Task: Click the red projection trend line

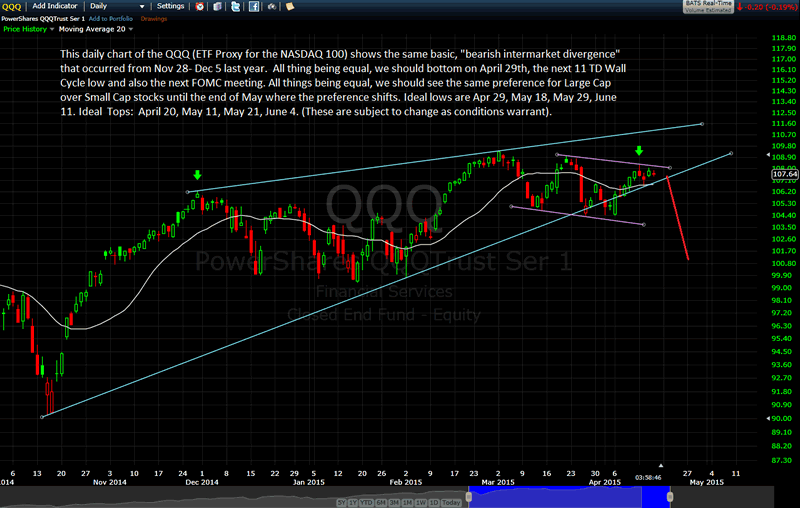Action: click(678, 218)
